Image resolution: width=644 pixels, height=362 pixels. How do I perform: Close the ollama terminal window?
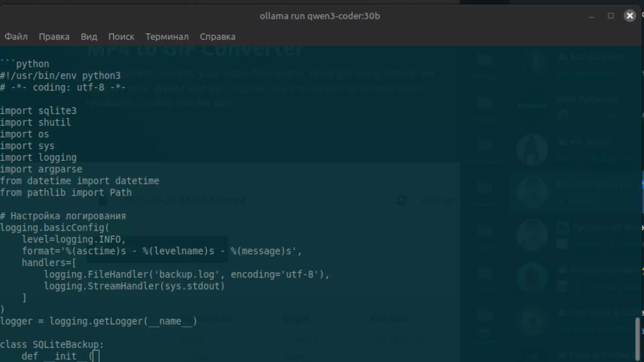[630, 16]
